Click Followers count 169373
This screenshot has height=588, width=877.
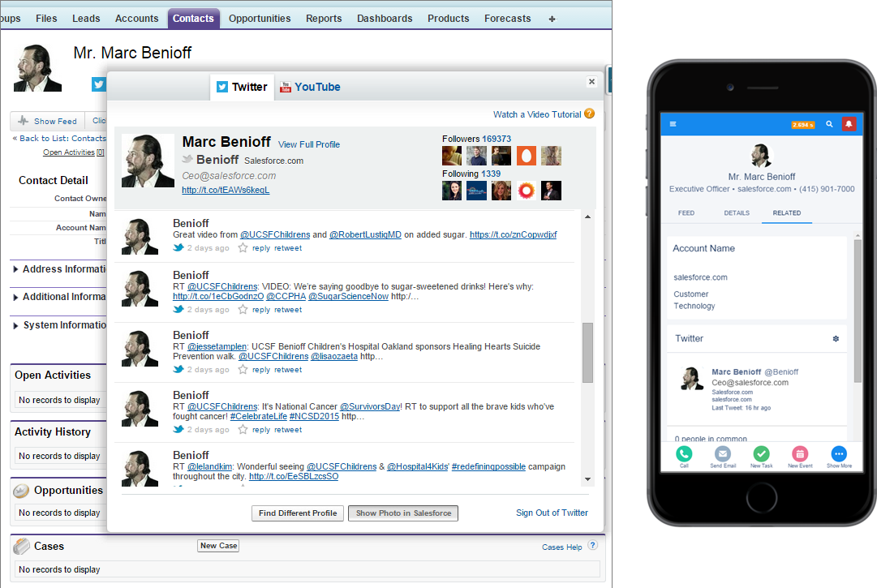(497, 139)
